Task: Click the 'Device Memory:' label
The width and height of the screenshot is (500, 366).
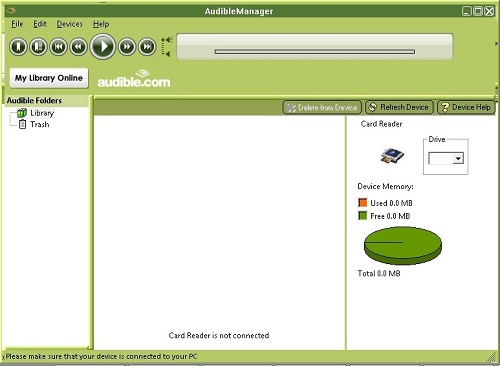Action: 385,186
